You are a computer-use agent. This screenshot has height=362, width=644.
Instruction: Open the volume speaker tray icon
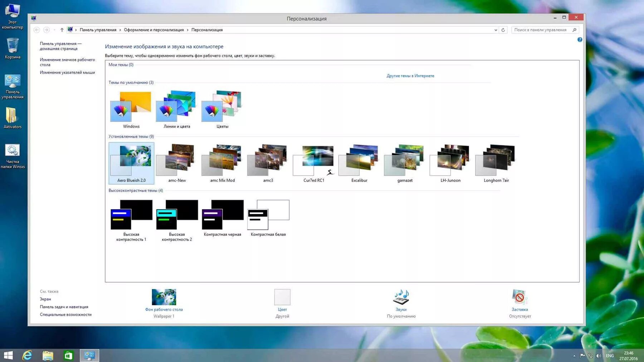tap(599, 356)
